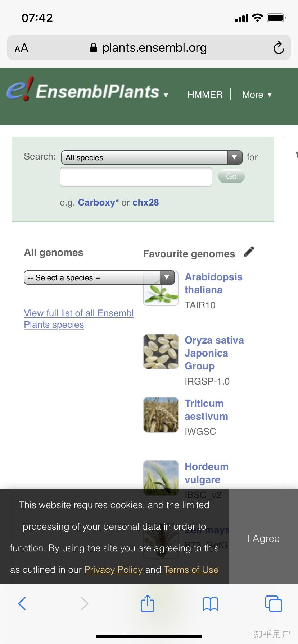298x644 pixels.
Task: Click into the search text field
Action: tap(136, 177)
